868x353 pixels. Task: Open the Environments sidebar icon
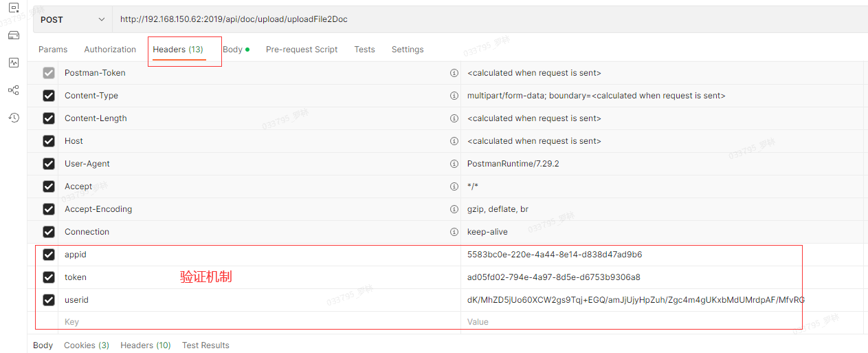click(x=13, y=8)
